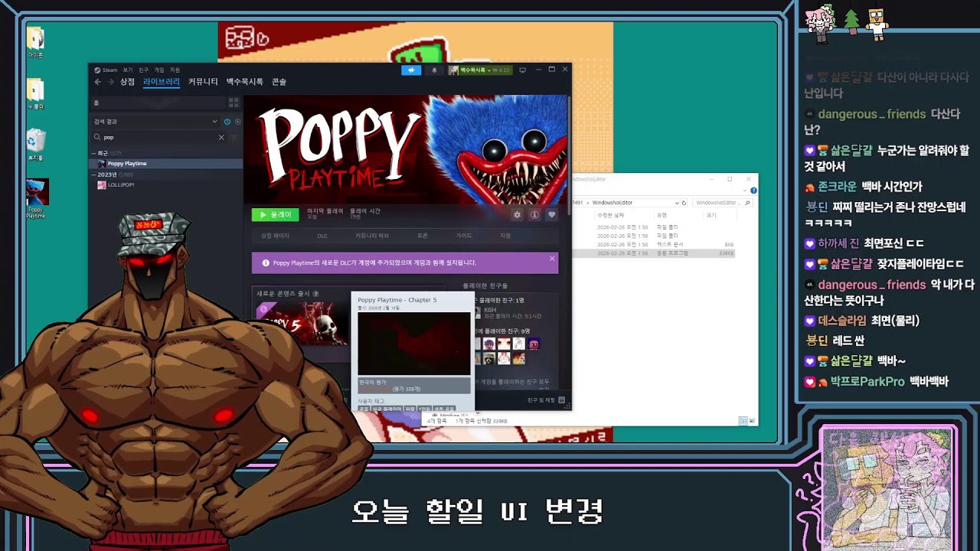Image resolution: width=980 pixels, height=551 pixels.
Task: Open friend KGH in played friends
Action: [490, 310]
